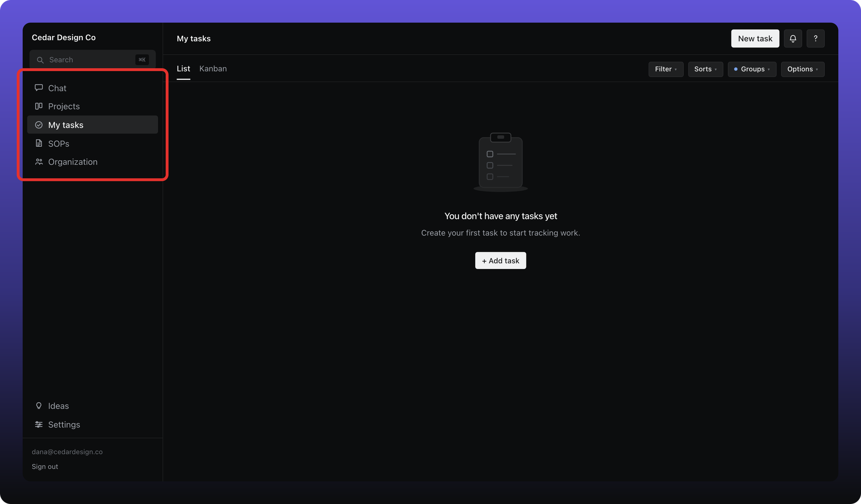
Task: Click the Chat speech bubble icon
Action: [39, 88]
